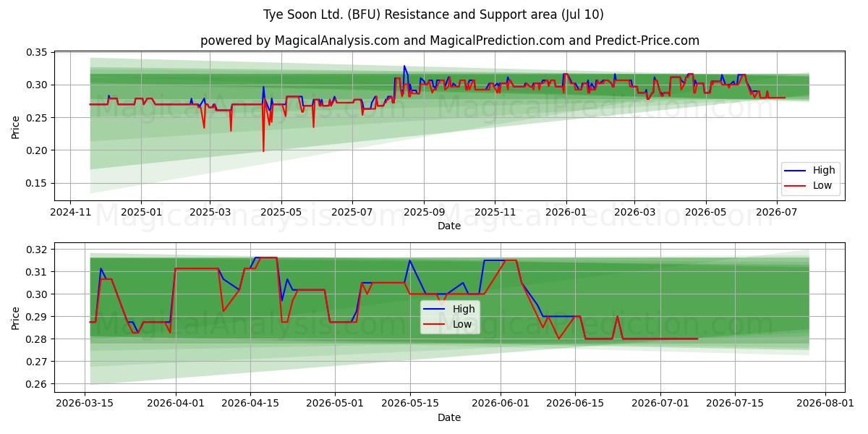
Task: Click the '2025-05' tick label
Action: click(281, 213)
